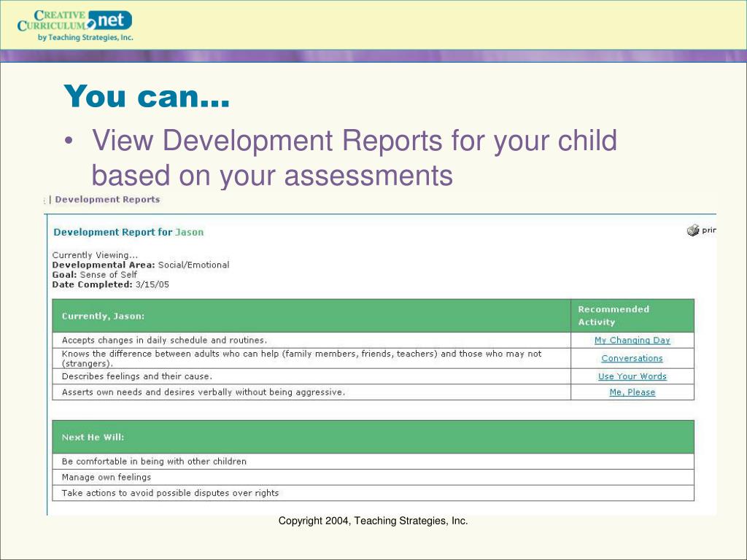Select the Recommended Activity column header
Image resolution: width=747 pixels, height=560 pixels.
tap(632, 316)
